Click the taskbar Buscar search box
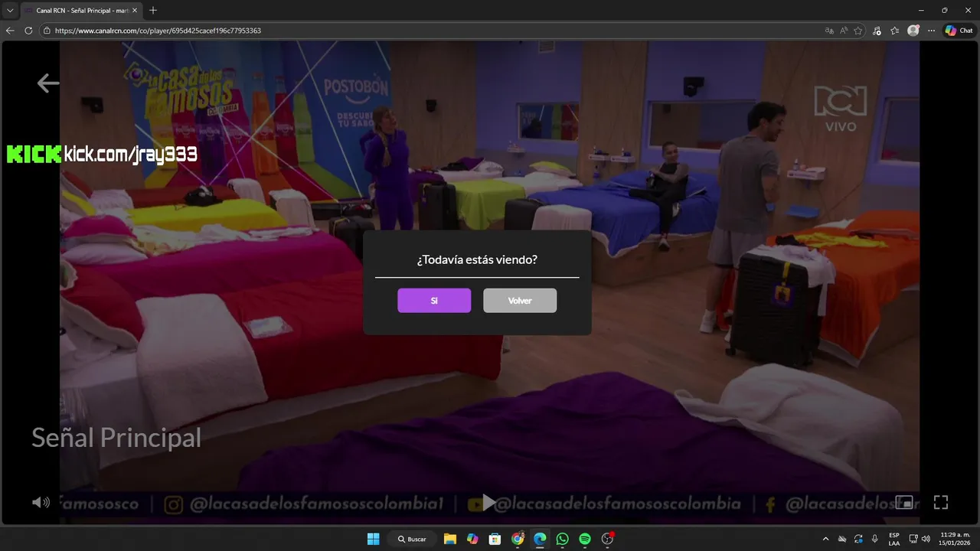This screenshot has width=980, height=551. [x=412, y=539]
